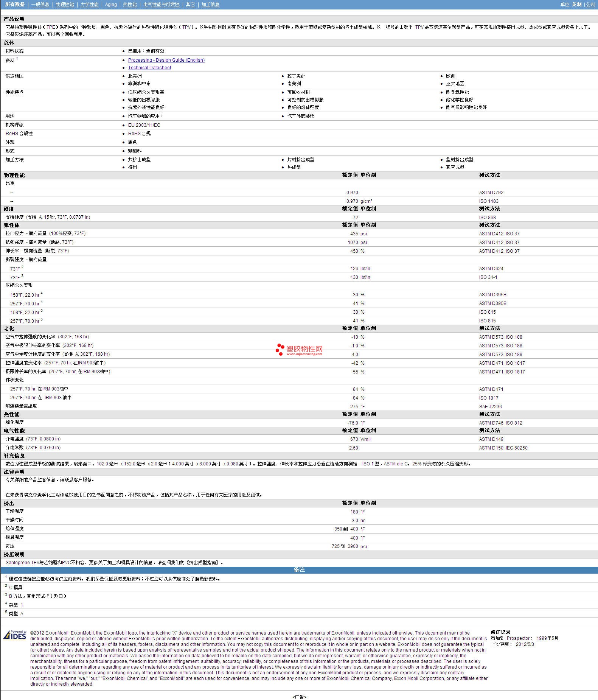598x700 pixels.
Task: Click the 颗粒料 form value
Action: point(135,151)
